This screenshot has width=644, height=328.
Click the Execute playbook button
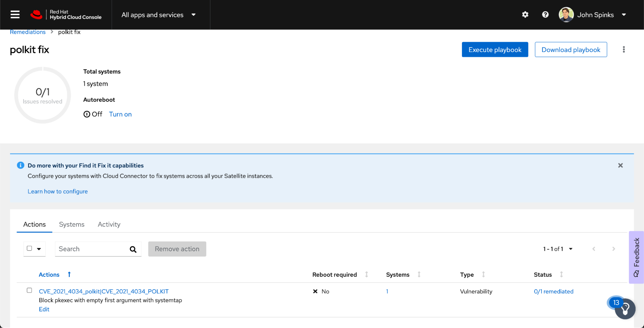pos(495,50)
